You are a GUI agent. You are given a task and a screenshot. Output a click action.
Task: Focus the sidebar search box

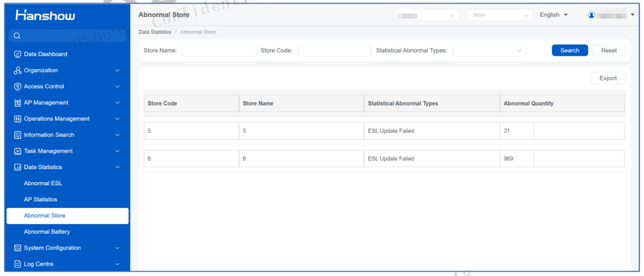67,36
